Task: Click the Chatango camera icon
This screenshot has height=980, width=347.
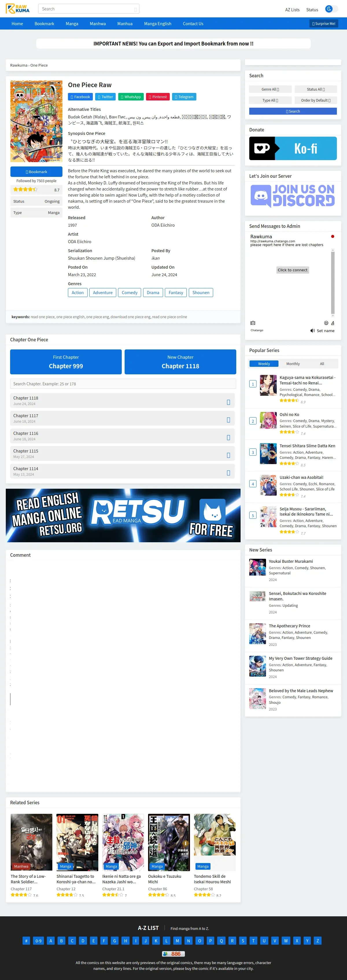Action: tap(253, 323)
